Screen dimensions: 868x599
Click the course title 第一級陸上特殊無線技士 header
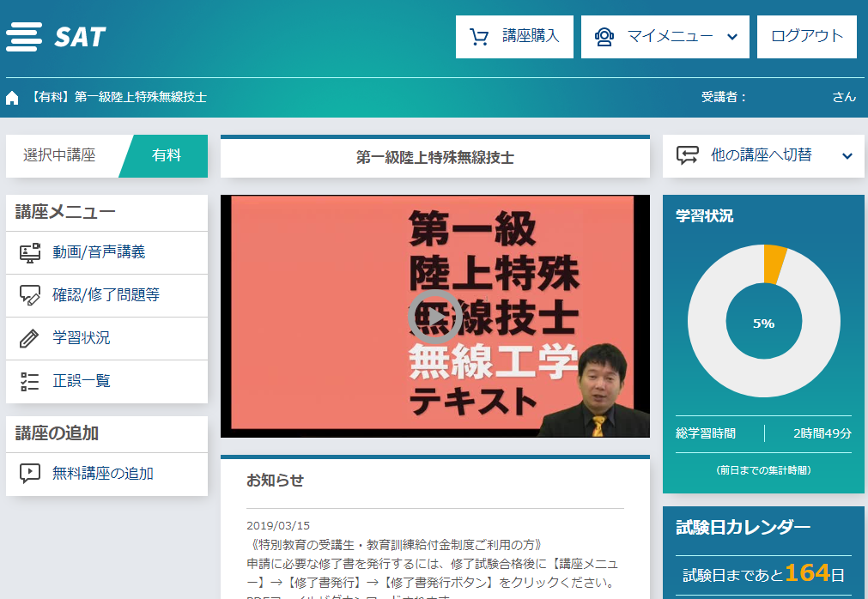435,158
